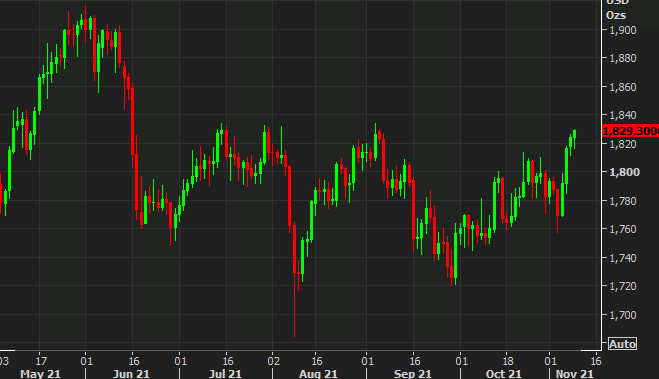This screenshot has height=379, width=659.
Task: Click the current price label 1,829.300
Action: coord(631,131)
